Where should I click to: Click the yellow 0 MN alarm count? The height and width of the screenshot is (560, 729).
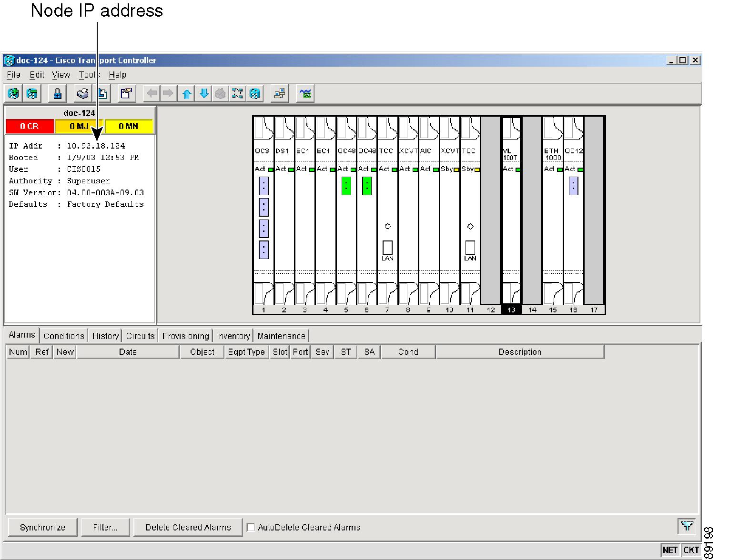point(129,126)
